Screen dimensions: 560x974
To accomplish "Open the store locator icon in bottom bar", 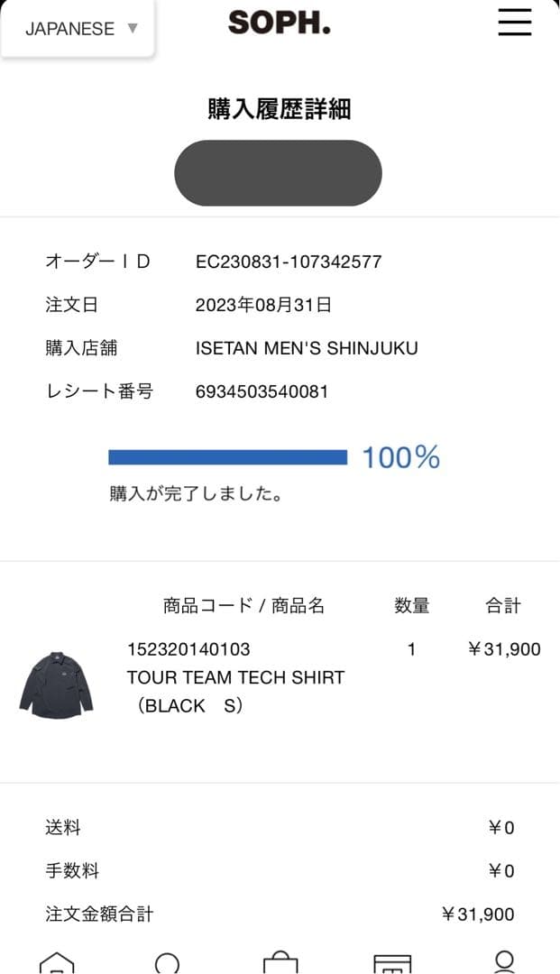I will (x=392, y=961).
